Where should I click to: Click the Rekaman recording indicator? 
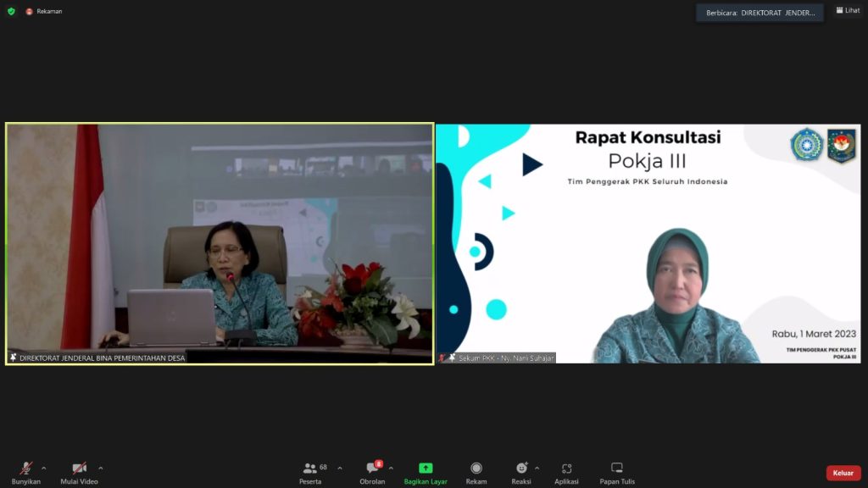click(x=43, y=11)
